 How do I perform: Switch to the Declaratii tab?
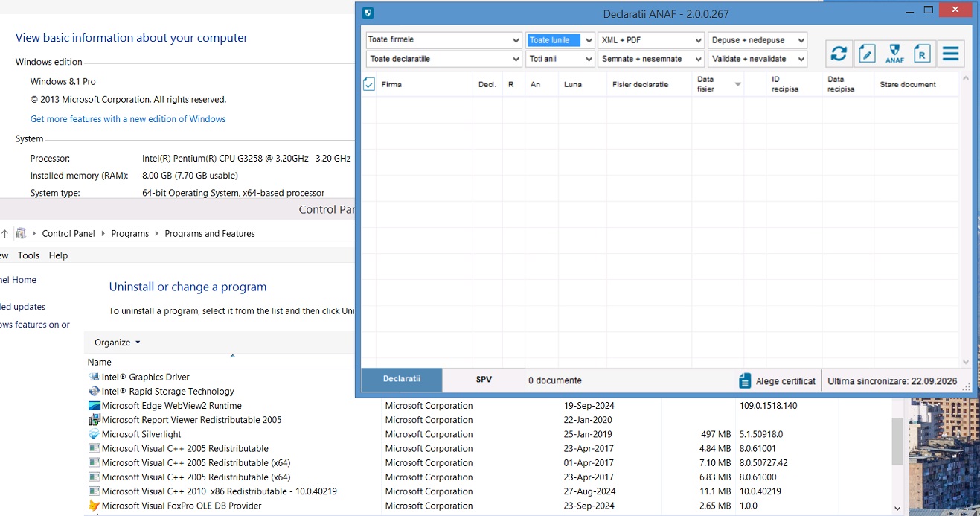point(402,380)
